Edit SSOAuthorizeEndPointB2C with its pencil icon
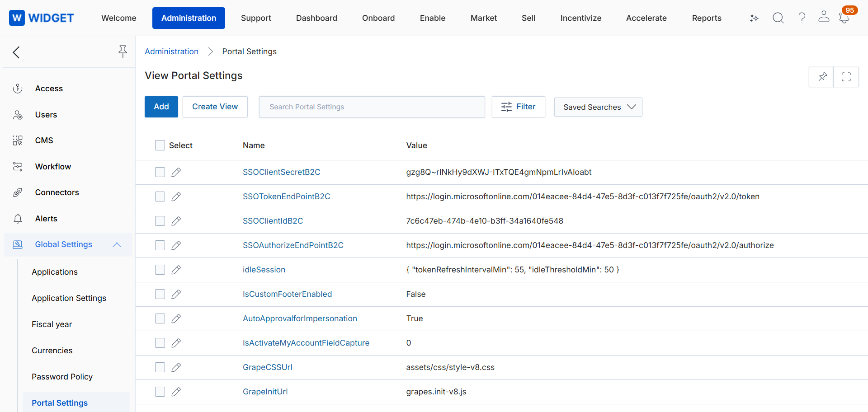The width and height of the screenshot is (868, 412). pos(176,245)
